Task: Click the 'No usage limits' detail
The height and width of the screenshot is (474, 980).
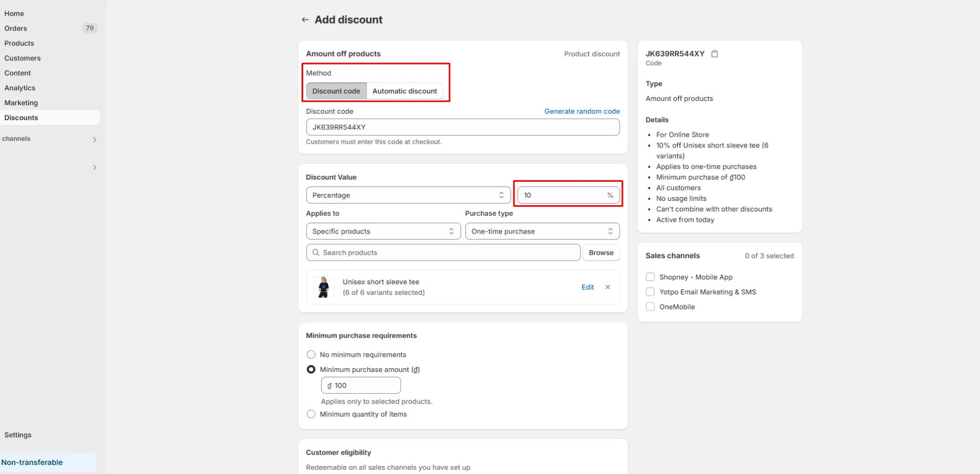Action: point(681,198)
